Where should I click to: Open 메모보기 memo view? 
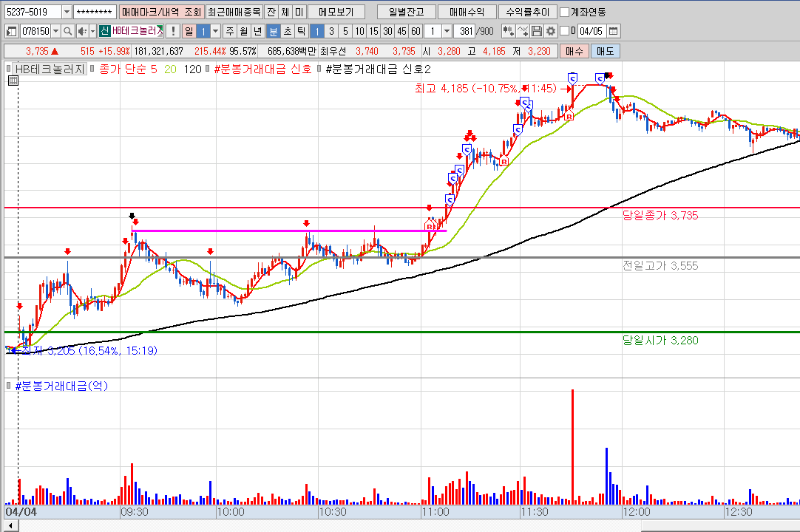(336, 12)
